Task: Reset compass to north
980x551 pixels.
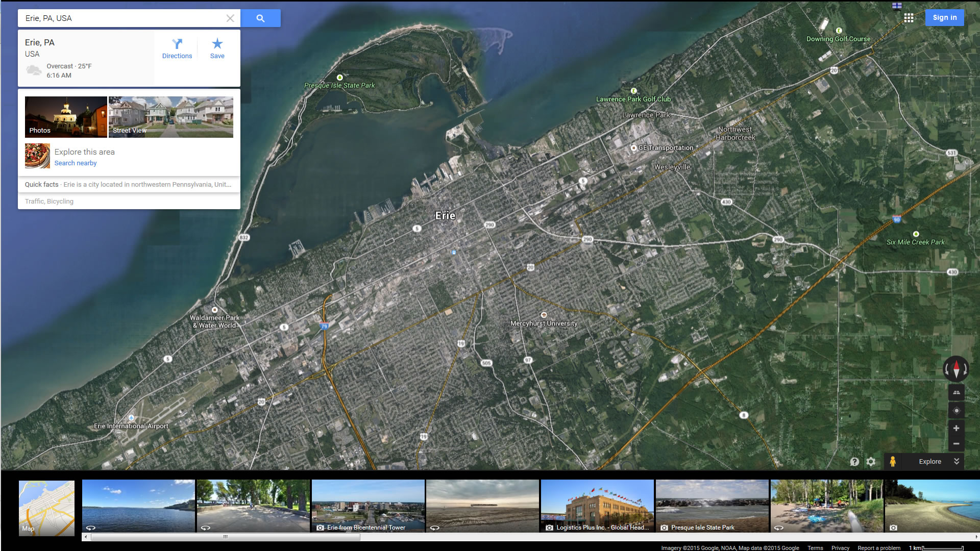Action: coord(956,368)
